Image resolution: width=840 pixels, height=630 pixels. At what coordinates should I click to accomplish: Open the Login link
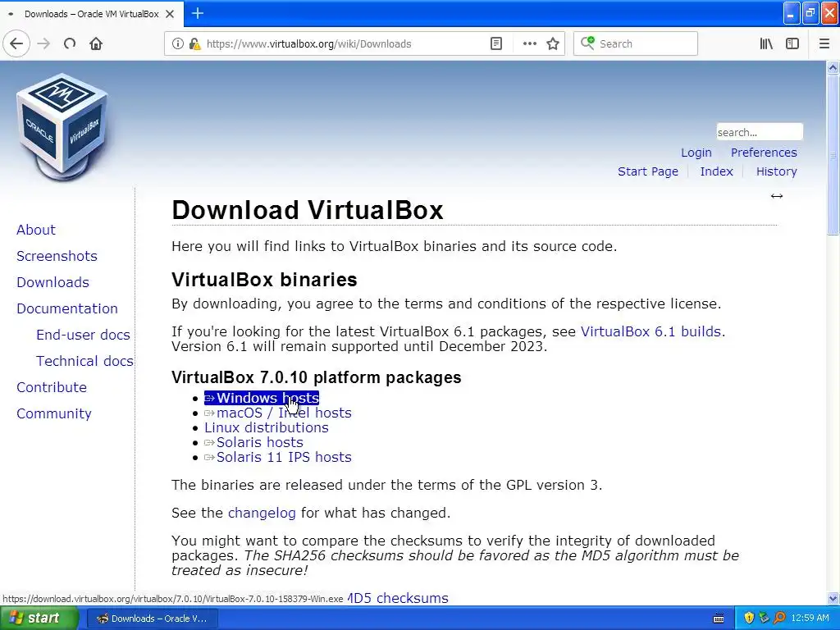[x=696, y=153]
